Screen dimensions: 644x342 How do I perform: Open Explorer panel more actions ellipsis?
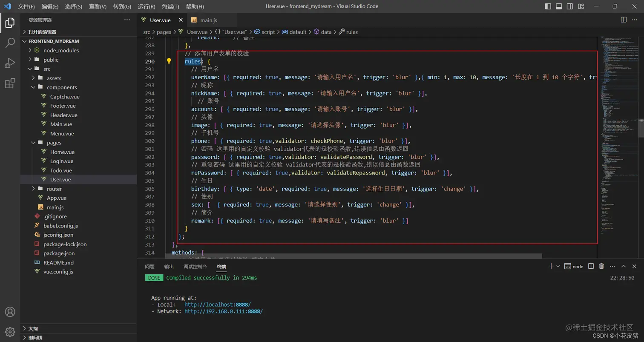click(x=127, y=20)
